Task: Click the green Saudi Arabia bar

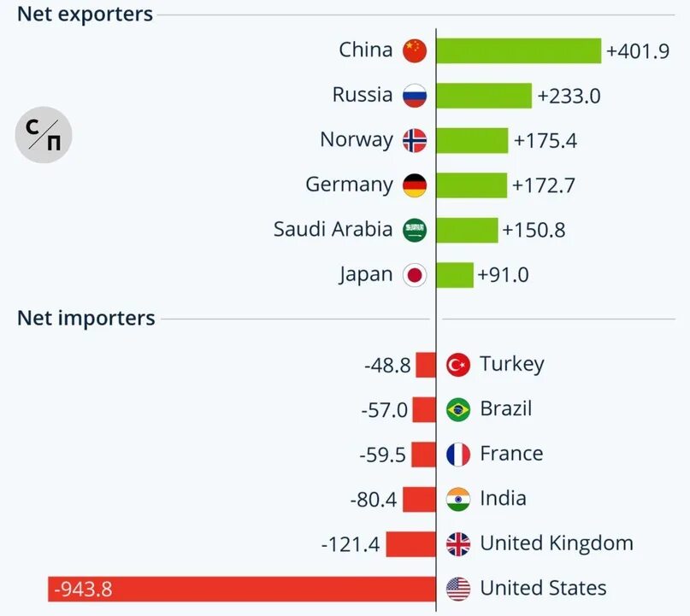Action: [468, 230]
